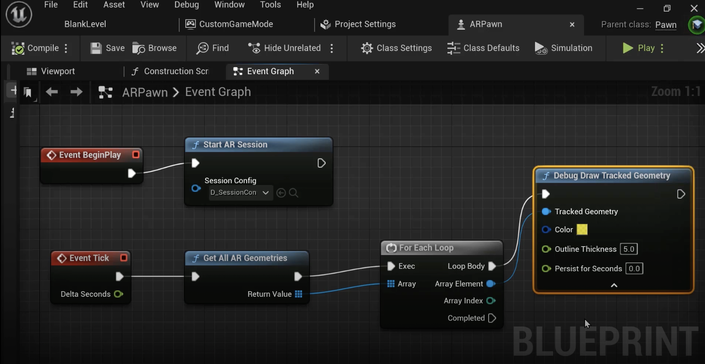The image size is (705, 364).
Task: Browse to Session Config asset magnifier
Action: [x=294, y=193]
